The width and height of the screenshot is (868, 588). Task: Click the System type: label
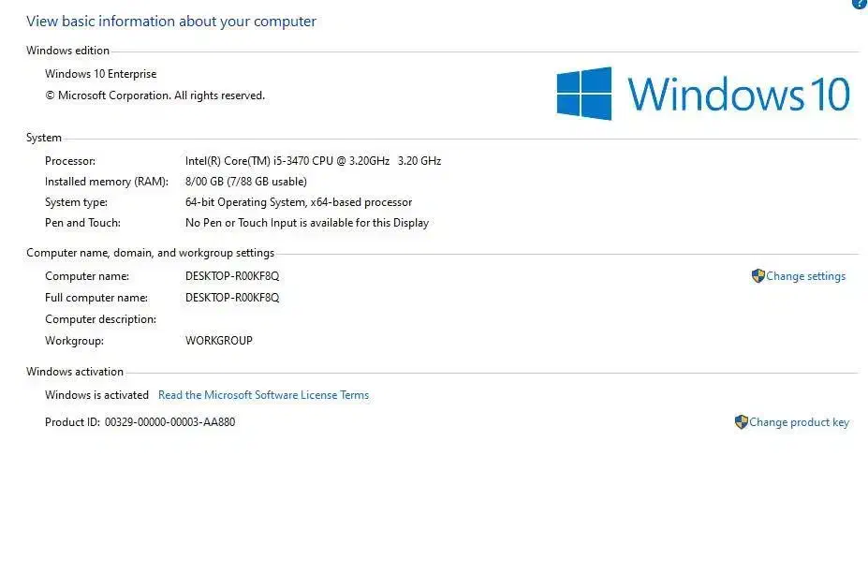(77, 202)
